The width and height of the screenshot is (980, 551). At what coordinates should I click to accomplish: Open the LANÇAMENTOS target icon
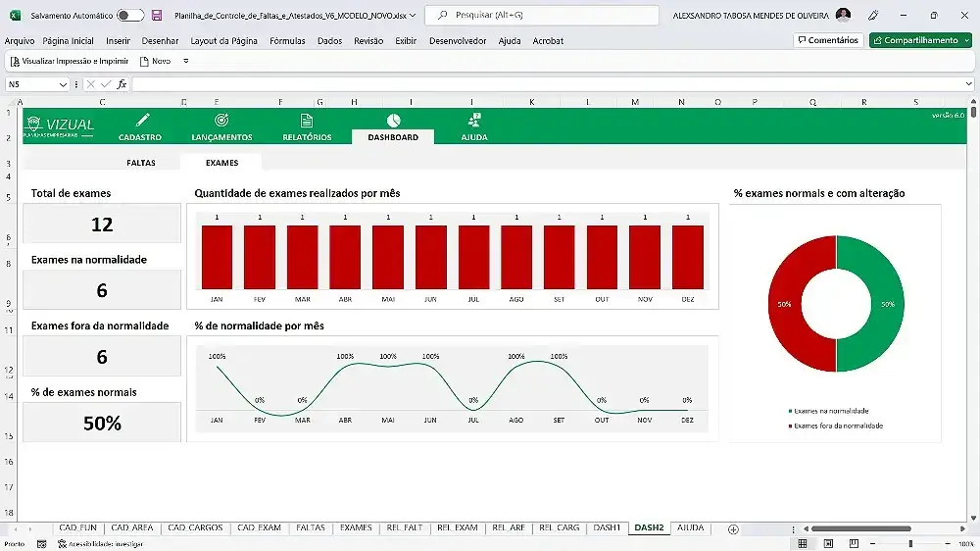221,120
